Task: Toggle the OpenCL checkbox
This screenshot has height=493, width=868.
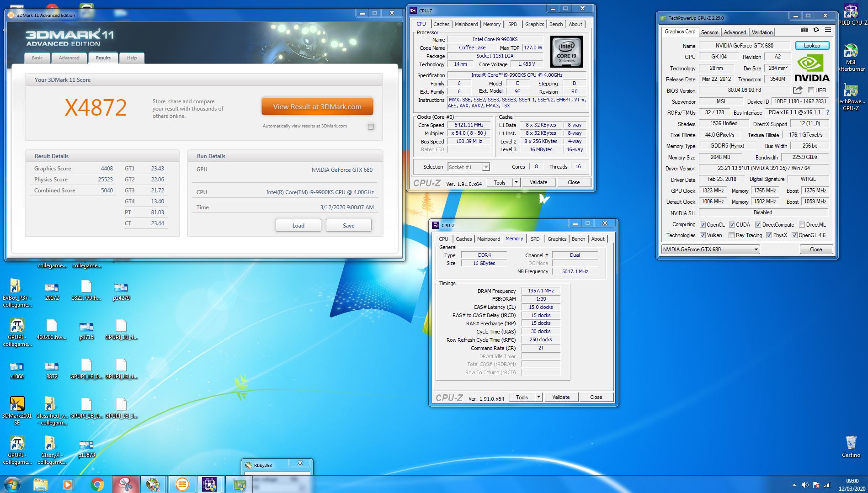Action: [703, 224]
